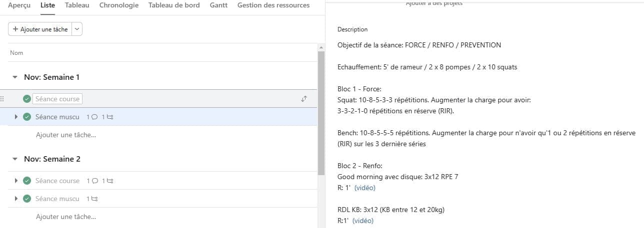This screenshot has height=228, width=644.
Task: Click the sort arrows icon on Séance course row
Action: click(x=303, y=99)
